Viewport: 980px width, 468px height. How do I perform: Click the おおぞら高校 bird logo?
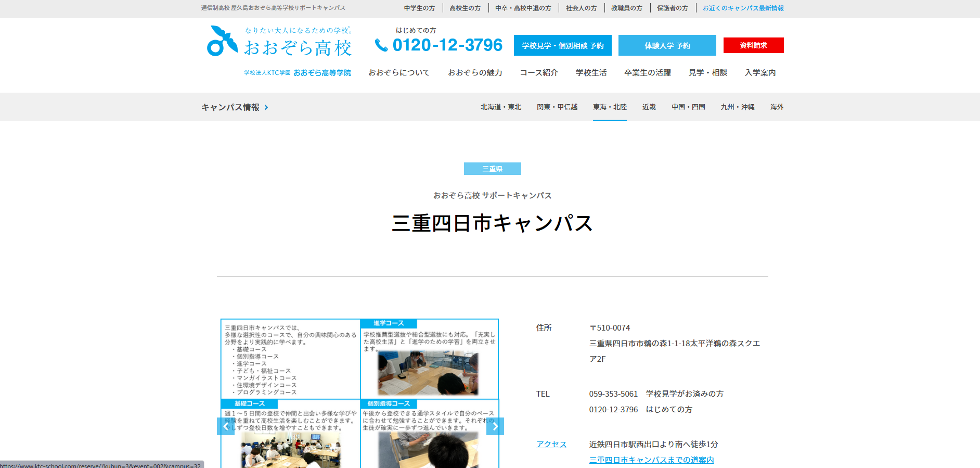tap(222, 41)
